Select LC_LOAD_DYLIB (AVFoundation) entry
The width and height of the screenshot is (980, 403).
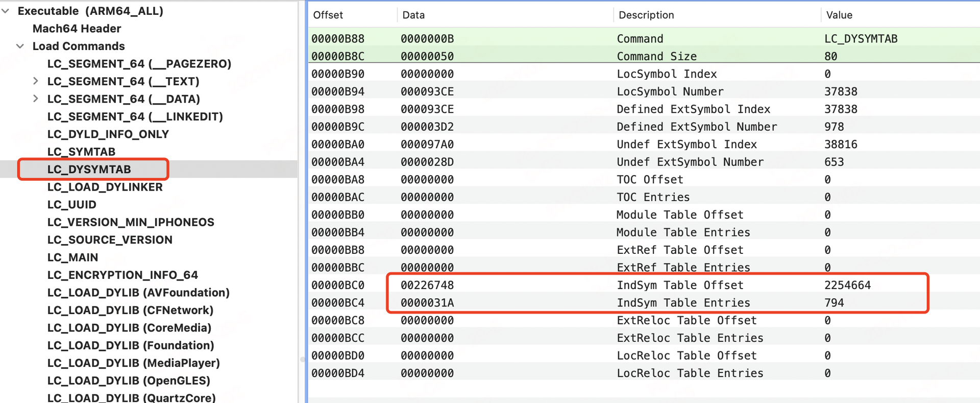[x=138, y=293]
